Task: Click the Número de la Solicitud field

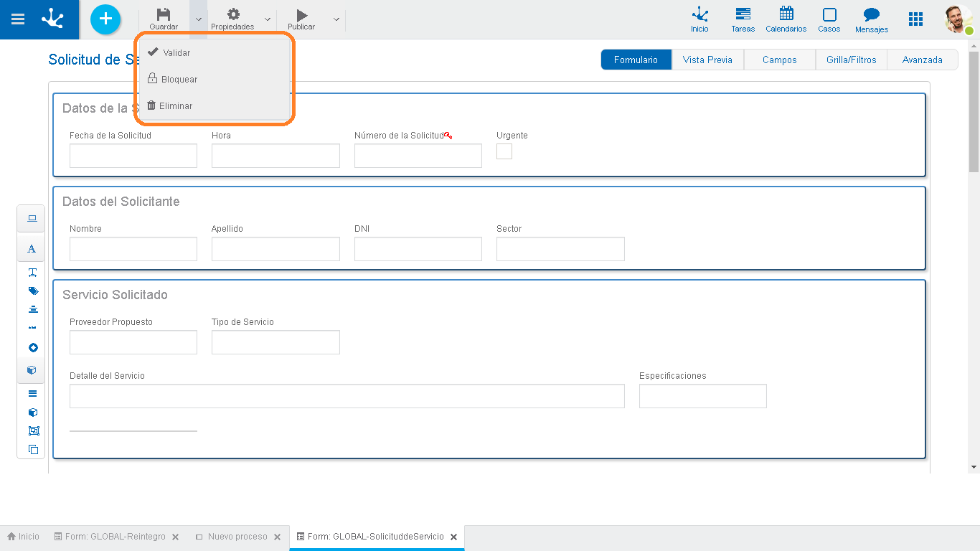Action: [x=418, y=156]
